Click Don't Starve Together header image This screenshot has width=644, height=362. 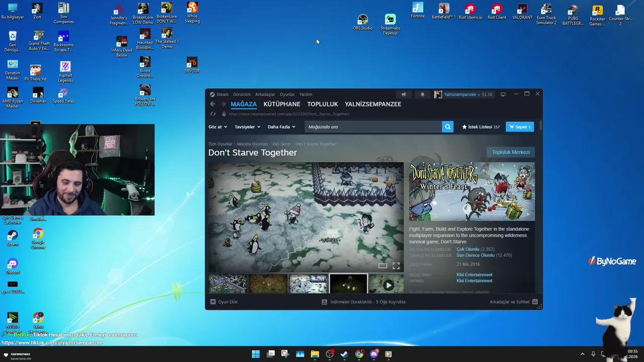[472, 192]
